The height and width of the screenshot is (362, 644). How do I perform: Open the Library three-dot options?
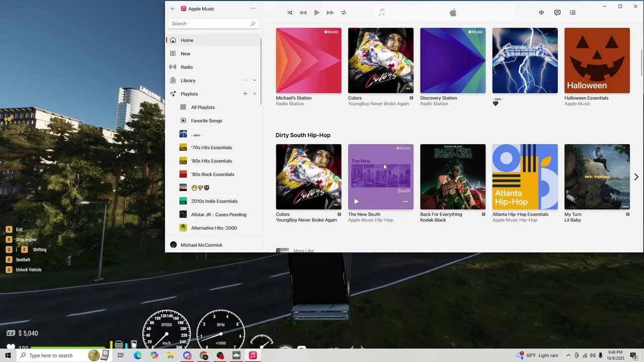(x=245, y=80)
